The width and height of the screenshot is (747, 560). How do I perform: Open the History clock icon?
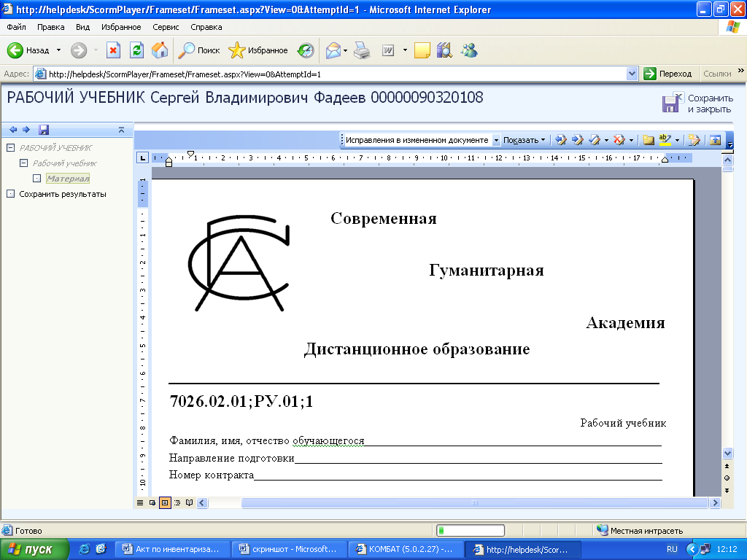coord(306,50)
